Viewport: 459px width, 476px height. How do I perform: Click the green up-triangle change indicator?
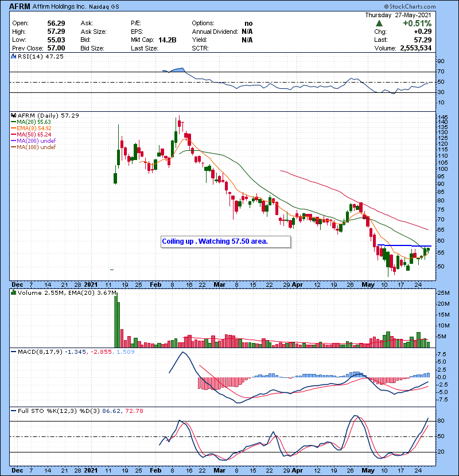pyautogui.click(x=379, y=23)
